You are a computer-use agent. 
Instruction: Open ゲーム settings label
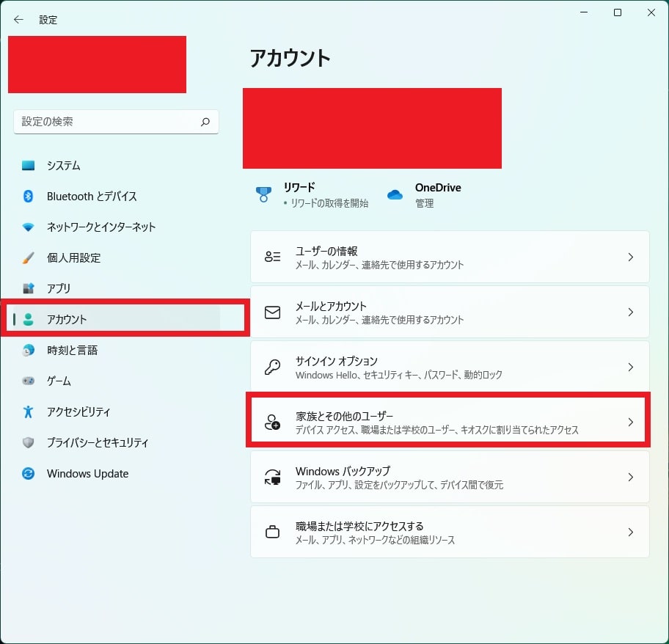click(59, 381)
